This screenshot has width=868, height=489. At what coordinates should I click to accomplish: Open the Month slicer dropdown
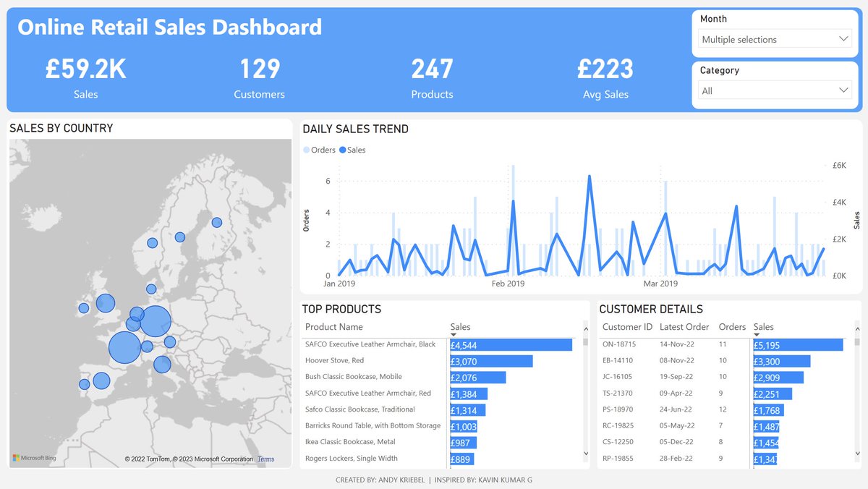pos(843,38)
